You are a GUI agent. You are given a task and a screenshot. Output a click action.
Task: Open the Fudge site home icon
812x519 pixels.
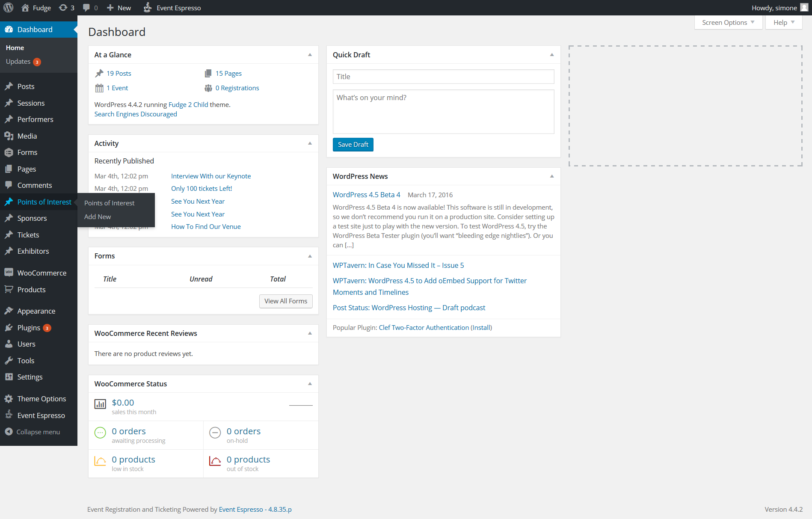click(25, 8)
